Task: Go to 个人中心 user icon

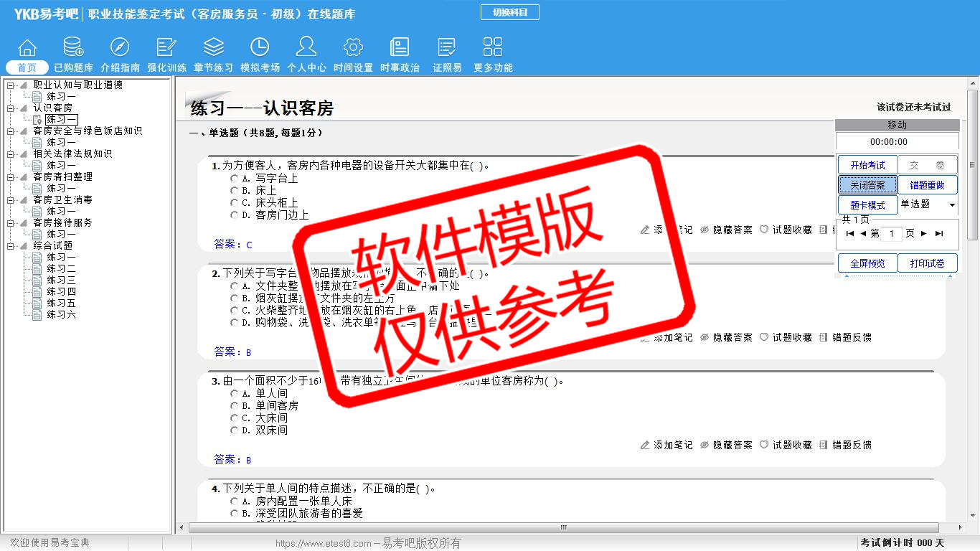Action: (306, 47)
